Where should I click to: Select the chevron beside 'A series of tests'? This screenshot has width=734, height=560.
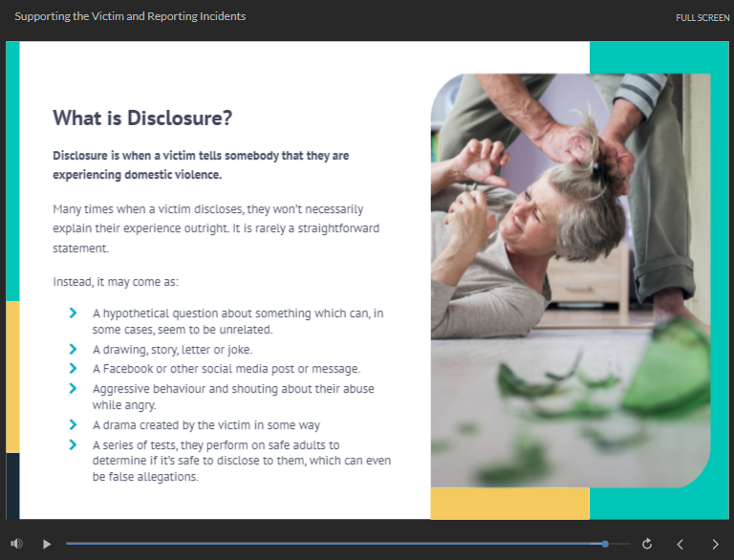pos(73,444)
